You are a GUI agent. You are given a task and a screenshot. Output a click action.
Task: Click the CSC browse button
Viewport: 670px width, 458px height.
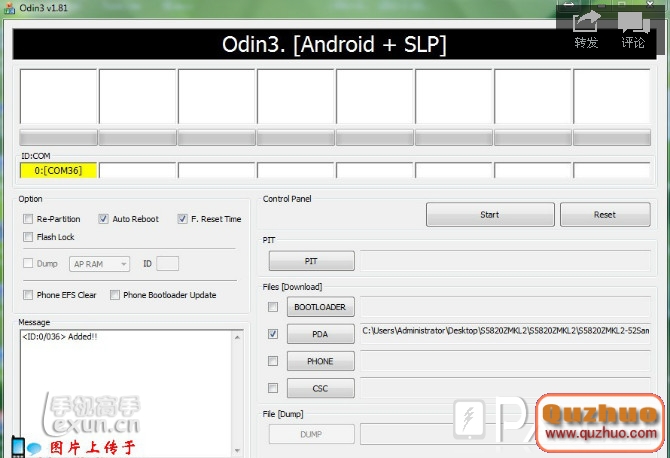(x=320, y=388)
